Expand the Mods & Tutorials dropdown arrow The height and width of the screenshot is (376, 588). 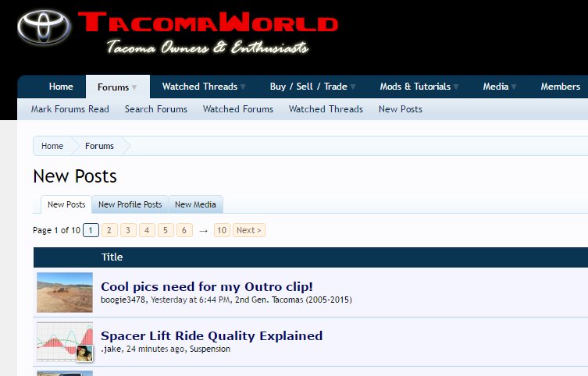[456, 87]
